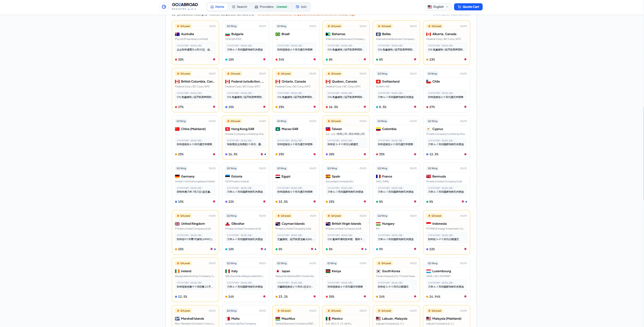The image size is (644, 327).
Task: Click the Chile flag icon
Action: 429,82
